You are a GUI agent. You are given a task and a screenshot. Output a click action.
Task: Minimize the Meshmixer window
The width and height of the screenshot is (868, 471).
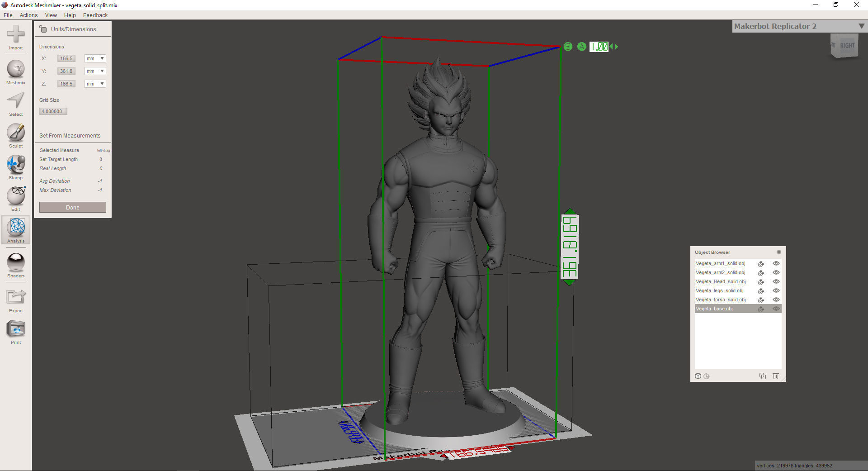click(x=816, y=5)
